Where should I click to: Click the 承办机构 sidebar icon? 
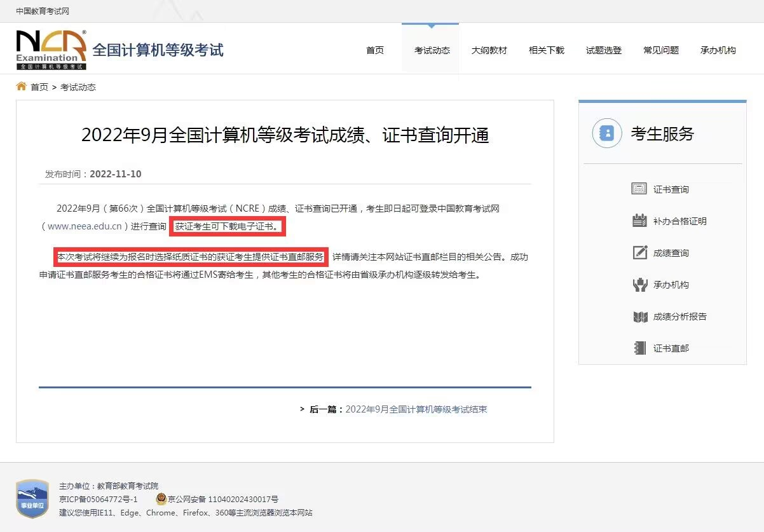[x=639, y=284]
